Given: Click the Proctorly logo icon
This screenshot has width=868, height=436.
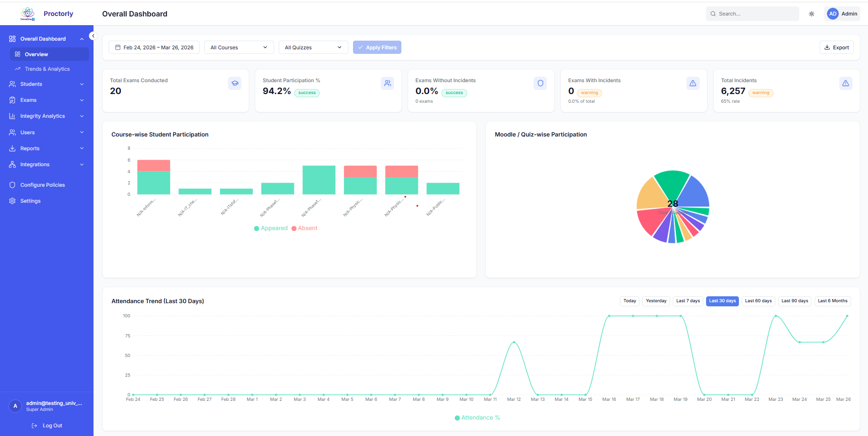Looking at the screenshot, I should (28, 14).
